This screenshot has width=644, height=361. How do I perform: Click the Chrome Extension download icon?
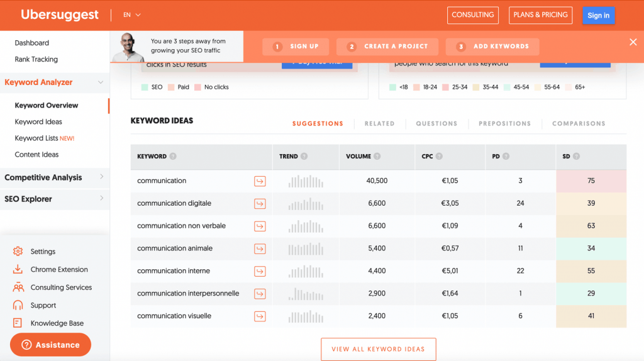point(18,269)
